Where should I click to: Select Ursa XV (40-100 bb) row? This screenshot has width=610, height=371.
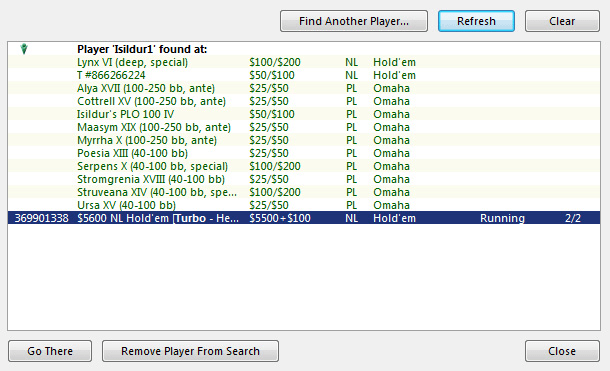tap(304, 205)
